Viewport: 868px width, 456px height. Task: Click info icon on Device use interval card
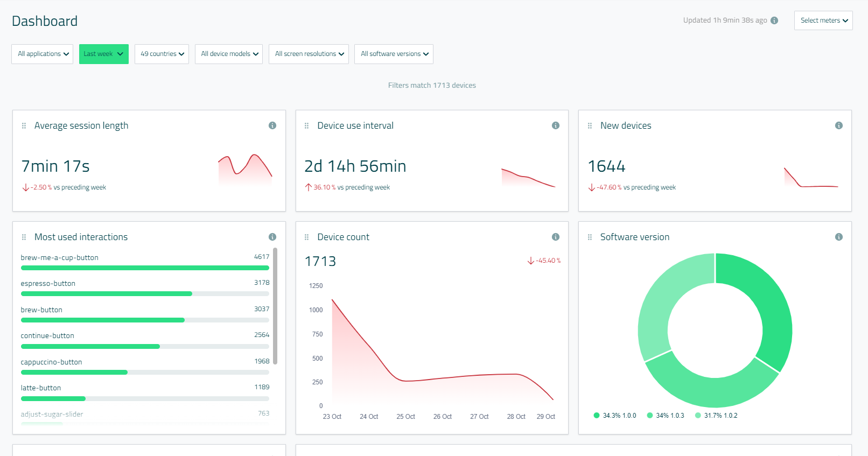click(556, 125)
